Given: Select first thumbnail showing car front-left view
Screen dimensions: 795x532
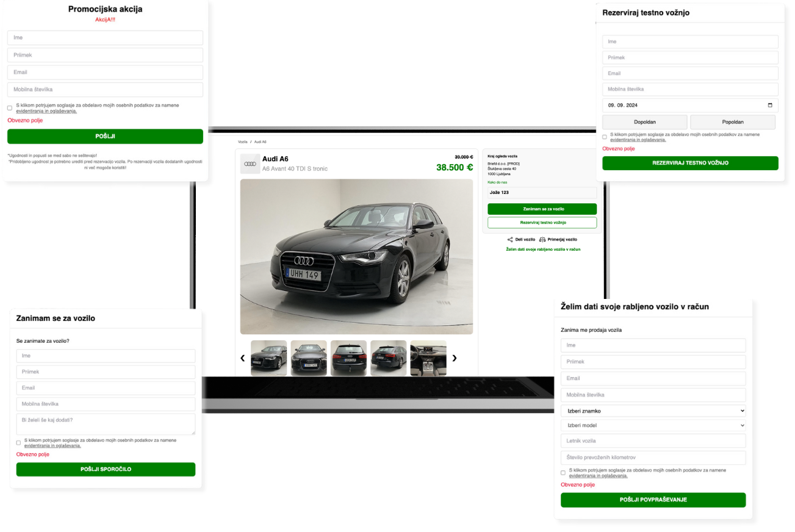Looking at the screenshot, I should pos(268,358).
